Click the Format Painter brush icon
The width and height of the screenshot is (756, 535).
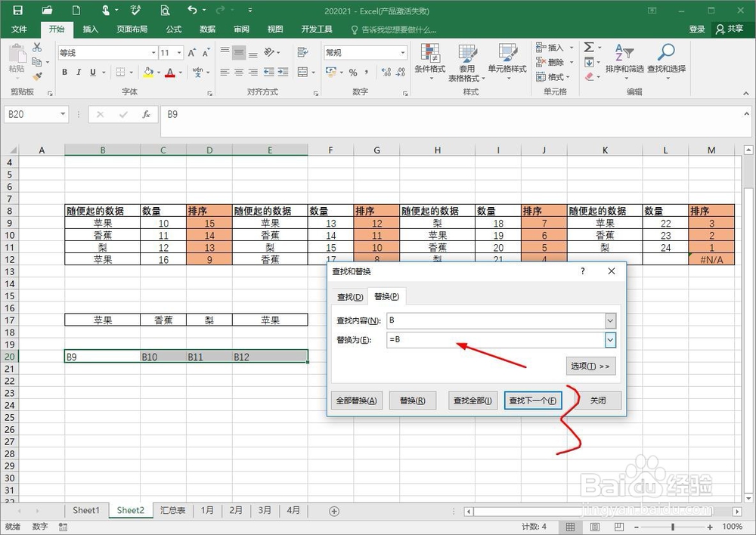(37, 76)
